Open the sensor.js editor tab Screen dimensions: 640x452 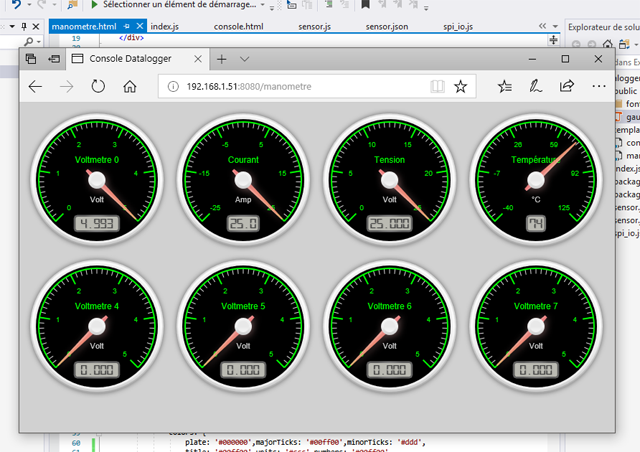[x=314, y=27]
